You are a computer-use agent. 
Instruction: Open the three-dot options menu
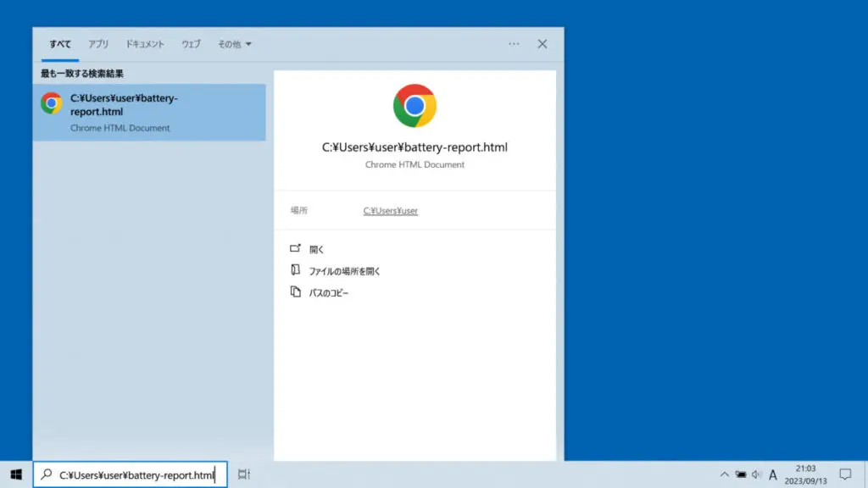[514, 44]
